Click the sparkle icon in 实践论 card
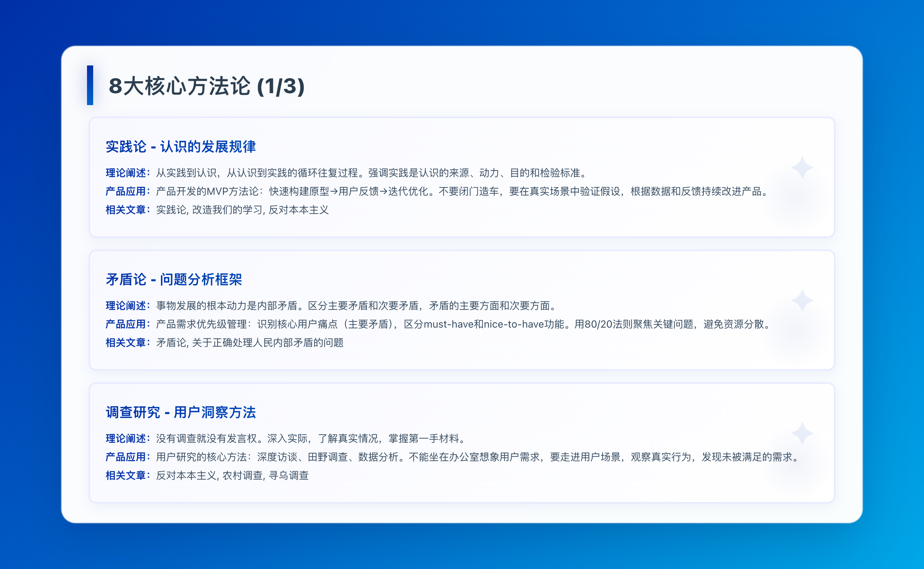The width and height of the screenshot is (924, 569). coord(802,167)
